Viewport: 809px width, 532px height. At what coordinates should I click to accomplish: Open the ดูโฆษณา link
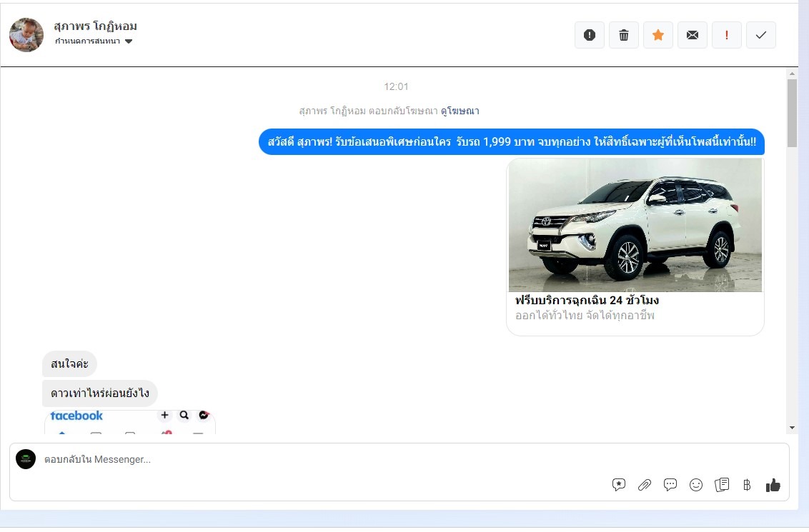point(460,111)
